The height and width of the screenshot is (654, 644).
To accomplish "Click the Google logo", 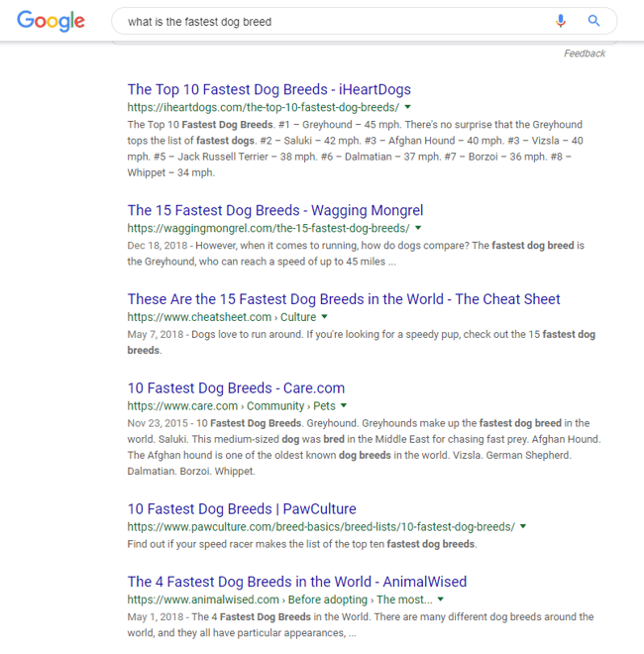I will (51, 21).
